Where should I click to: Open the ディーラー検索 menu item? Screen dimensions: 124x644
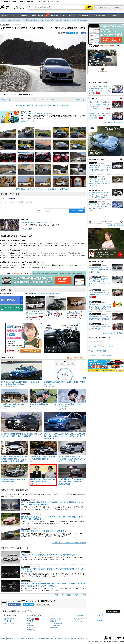pos(99,16)
